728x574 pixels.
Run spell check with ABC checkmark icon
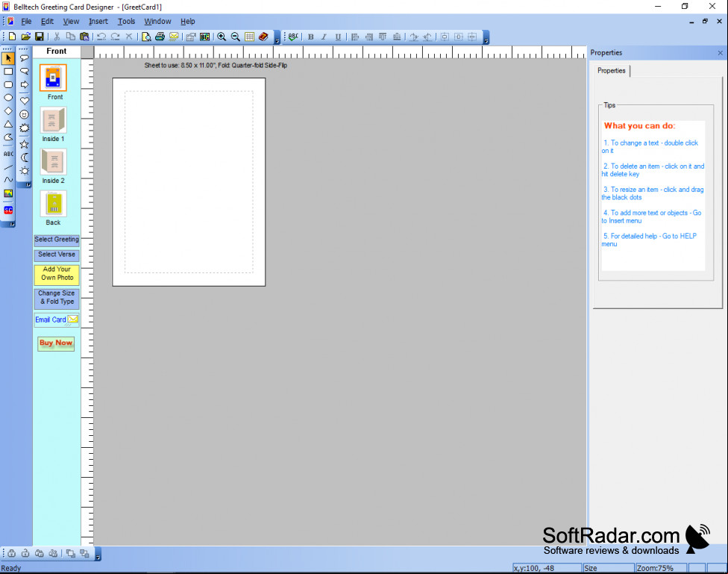coord(293,37)
